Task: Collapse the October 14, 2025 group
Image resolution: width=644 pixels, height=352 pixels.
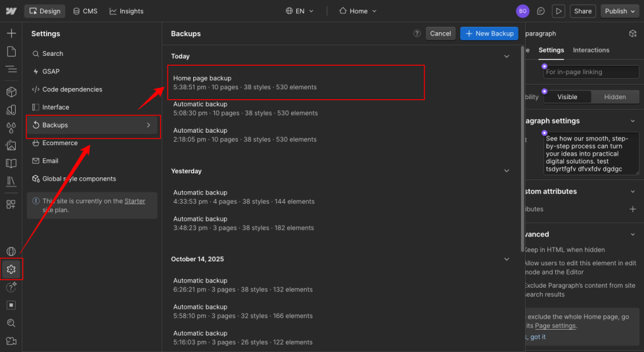Action: point(507,259)
